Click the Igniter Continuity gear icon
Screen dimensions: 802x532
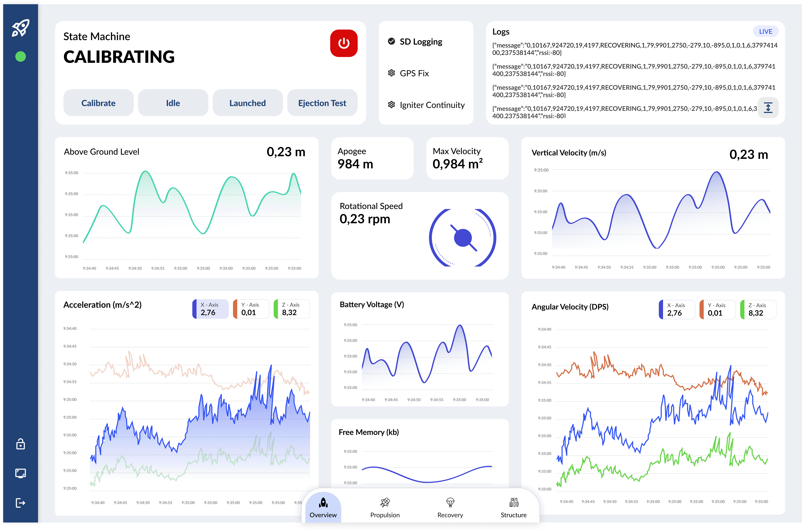click(391, 104)
